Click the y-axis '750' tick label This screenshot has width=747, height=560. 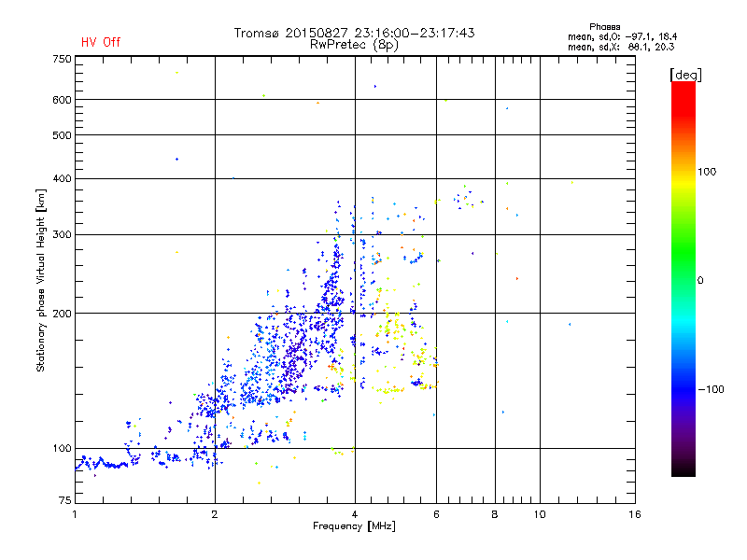click(x=62, y=59)
